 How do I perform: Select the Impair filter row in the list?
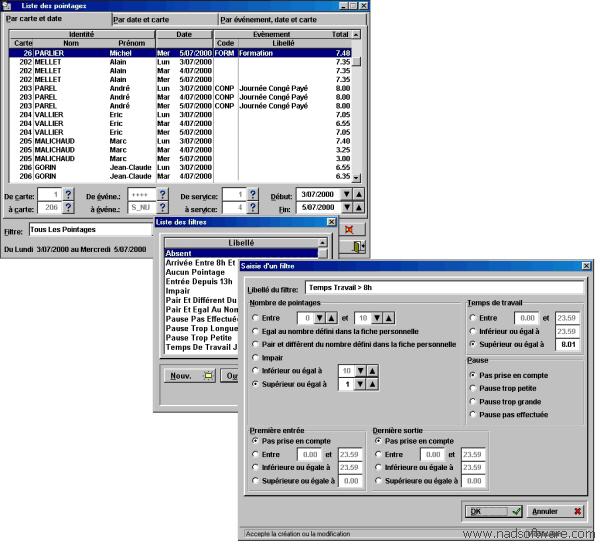click(201, 291)
